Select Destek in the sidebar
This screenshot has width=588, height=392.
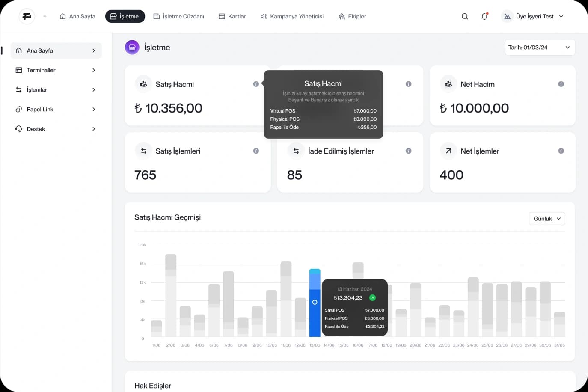point(56,129)
